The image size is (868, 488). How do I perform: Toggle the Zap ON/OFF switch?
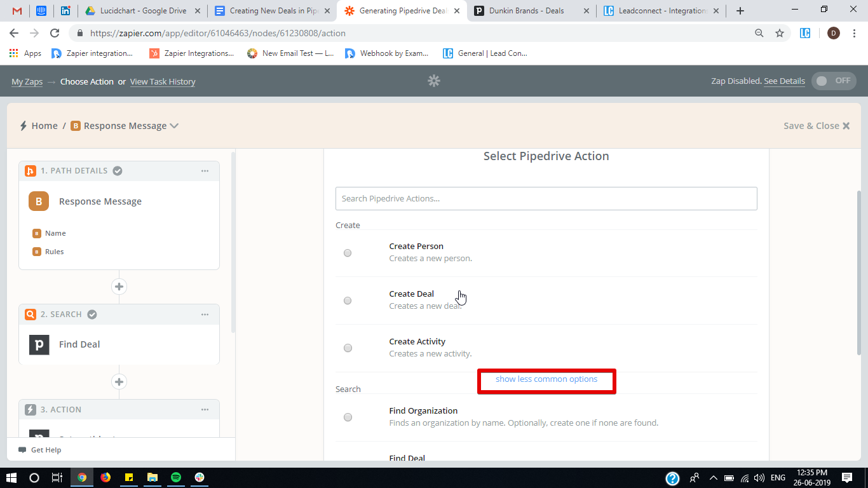click(834, 81)
